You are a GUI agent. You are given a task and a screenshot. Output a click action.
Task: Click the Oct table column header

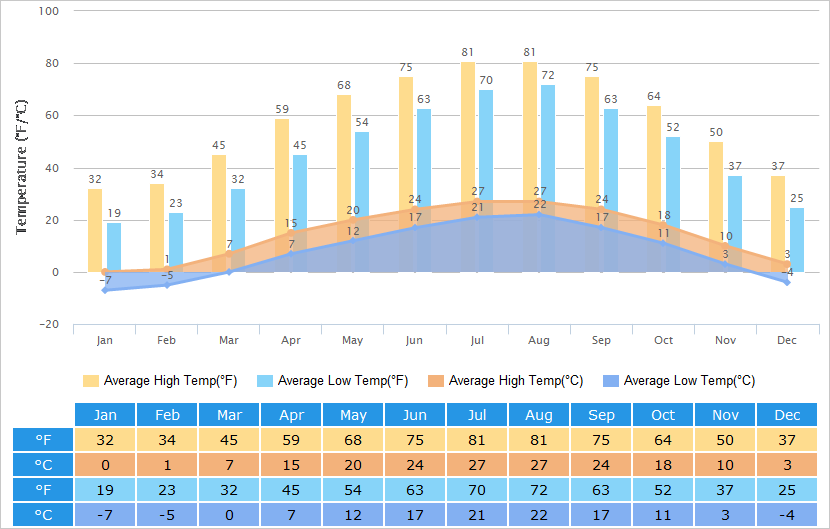pyautogui.click(x=663, y=415)
